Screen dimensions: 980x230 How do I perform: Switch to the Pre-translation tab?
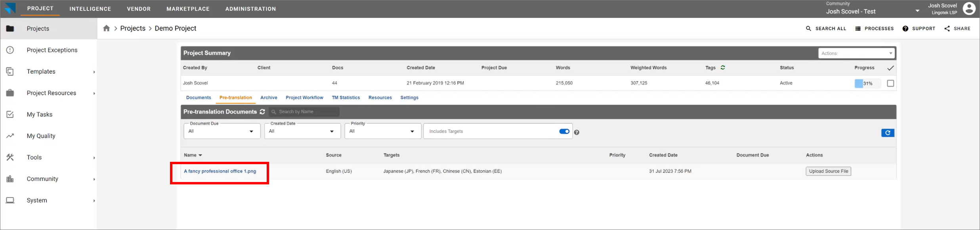point(236,98)
